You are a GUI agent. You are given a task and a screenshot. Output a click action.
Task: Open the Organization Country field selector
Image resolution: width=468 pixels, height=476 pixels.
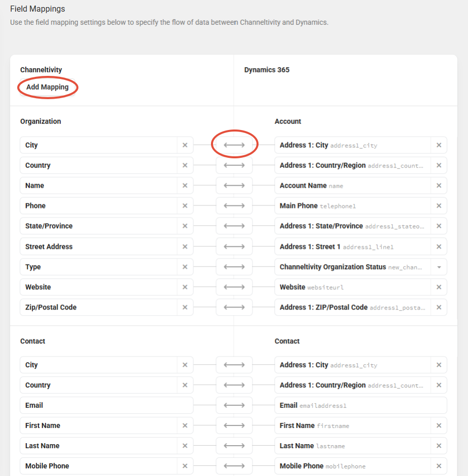[x=99, y=165]
